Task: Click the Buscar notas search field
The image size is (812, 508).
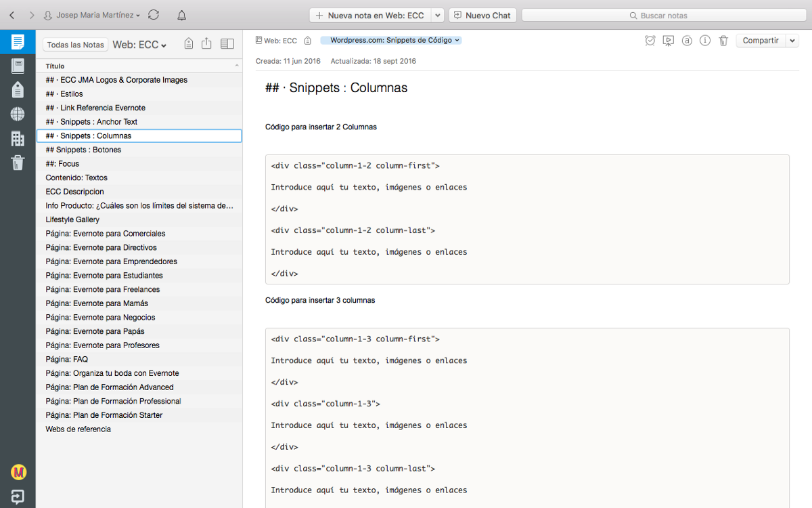Action: tap(664, 15)
